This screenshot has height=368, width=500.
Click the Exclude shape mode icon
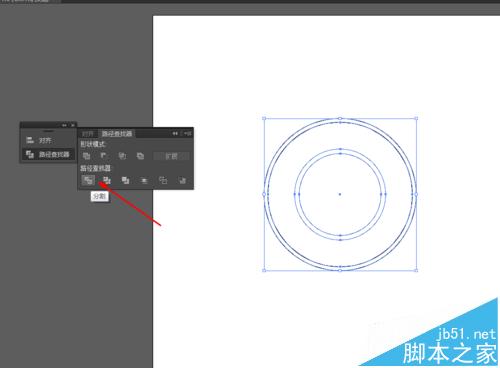tap(140, 156)
